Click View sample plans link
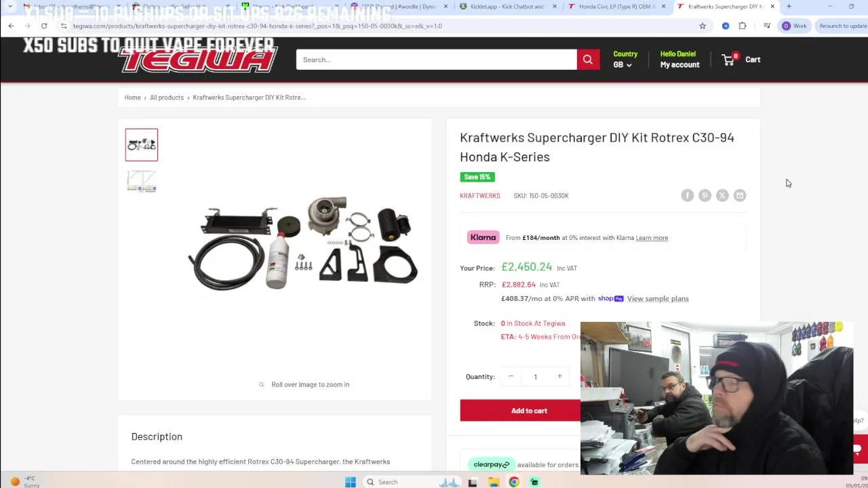868x488 pixels. tap(658, 298)
